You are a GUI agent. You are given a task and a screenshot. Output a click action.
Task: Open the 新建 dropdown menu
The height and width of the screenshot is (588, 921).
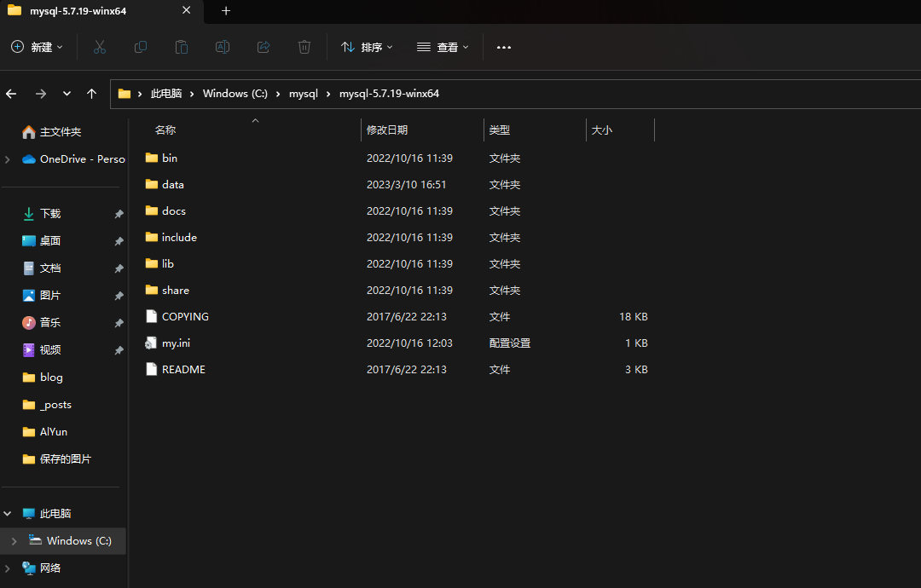tap(38, 48)
